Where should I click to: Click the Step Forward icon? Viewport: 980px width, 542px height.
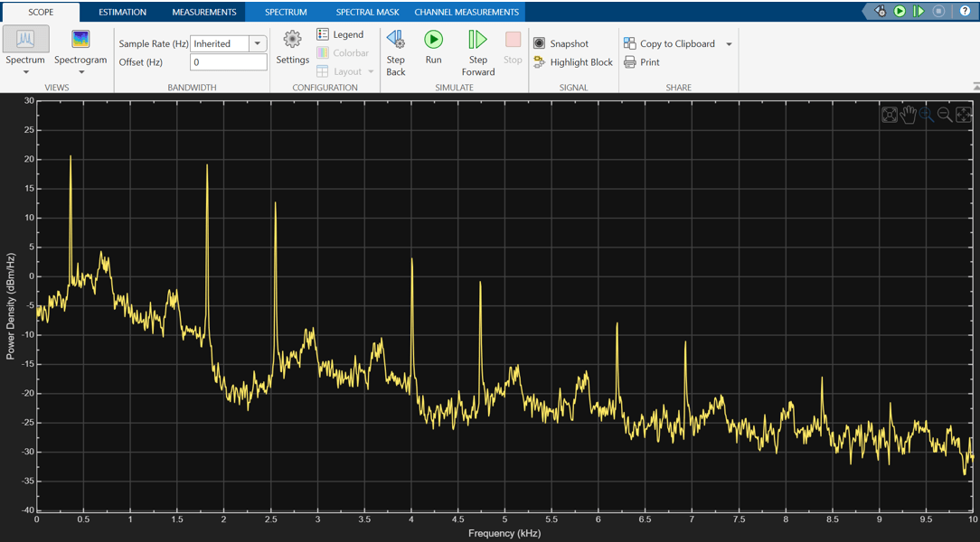tap(477, 40)
